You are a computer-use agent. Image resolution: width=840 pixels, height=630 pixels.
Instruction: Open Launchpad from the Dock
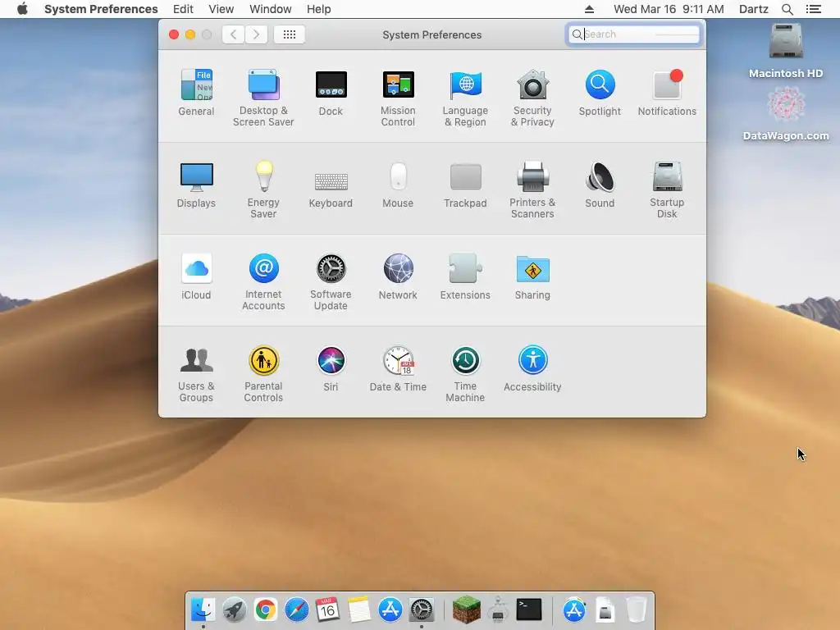pyautogui.click(x=234, y=609)
